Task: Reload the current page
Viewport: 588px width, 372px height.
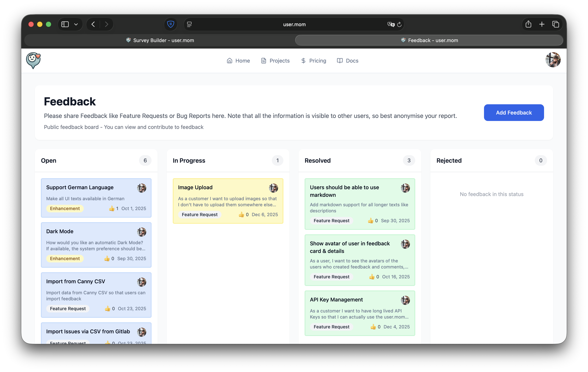Action: pos(400,24)
